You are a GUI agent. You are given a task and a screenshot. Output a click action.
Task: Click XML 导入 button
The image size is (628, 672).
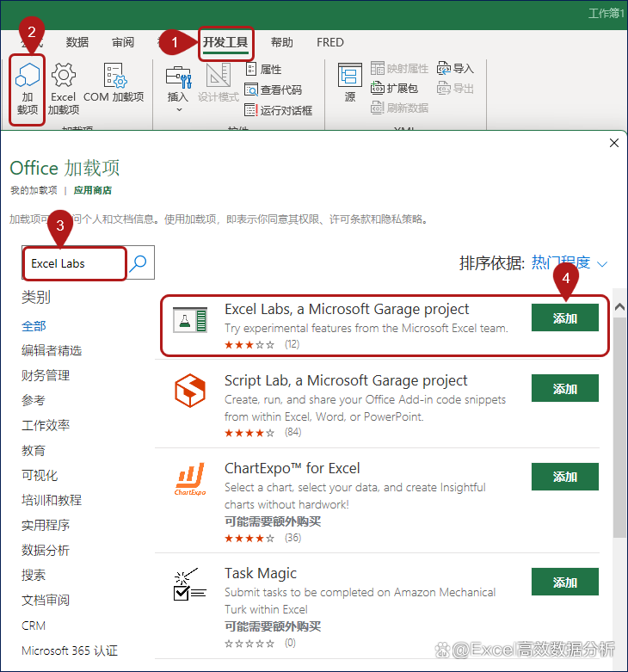(x=455, y=69)
